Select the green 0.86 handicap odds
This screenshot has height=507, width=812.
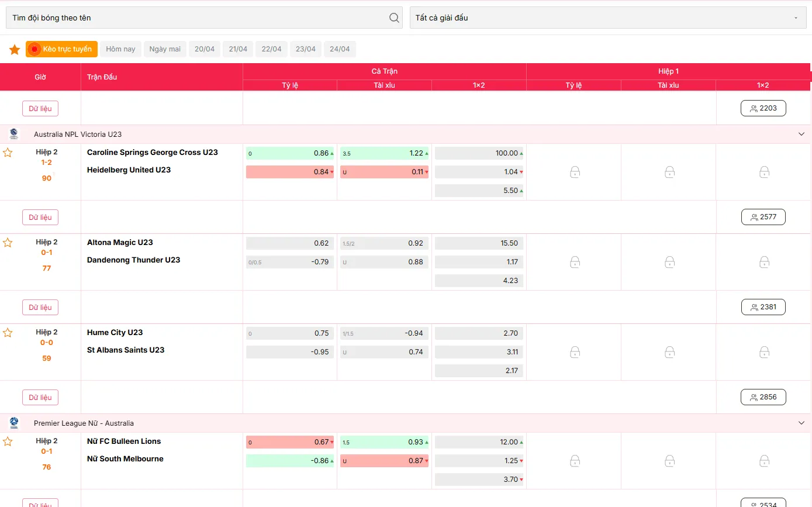pos(290,153)
